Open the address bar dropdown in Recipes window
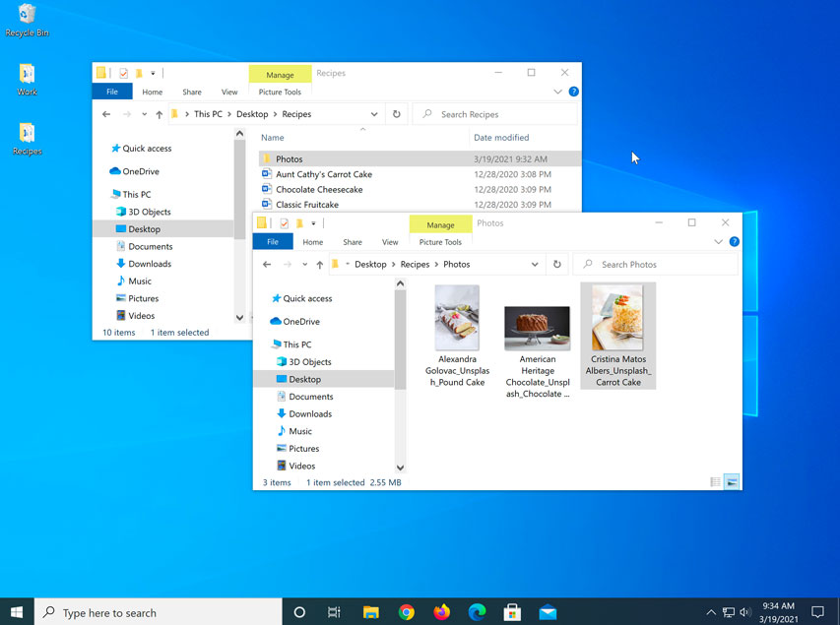Viewport: 840px width, 625px height. point(373,113)
